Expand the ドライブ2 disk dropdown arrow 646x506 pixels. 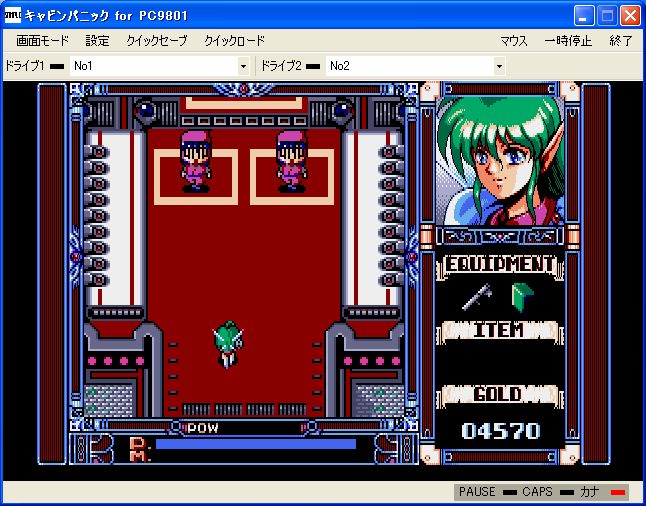(499, 66)
